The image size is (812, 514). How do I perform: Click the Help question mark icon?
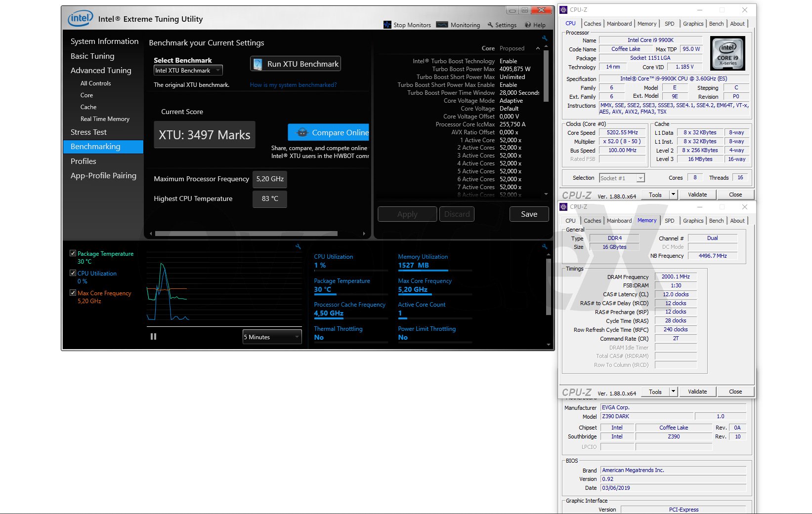click(x=528, y=25)
